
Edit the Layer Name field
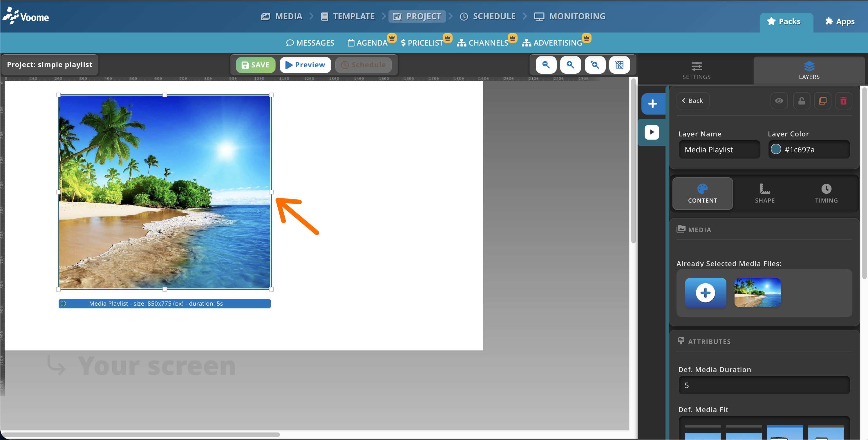tap(719, 150)
